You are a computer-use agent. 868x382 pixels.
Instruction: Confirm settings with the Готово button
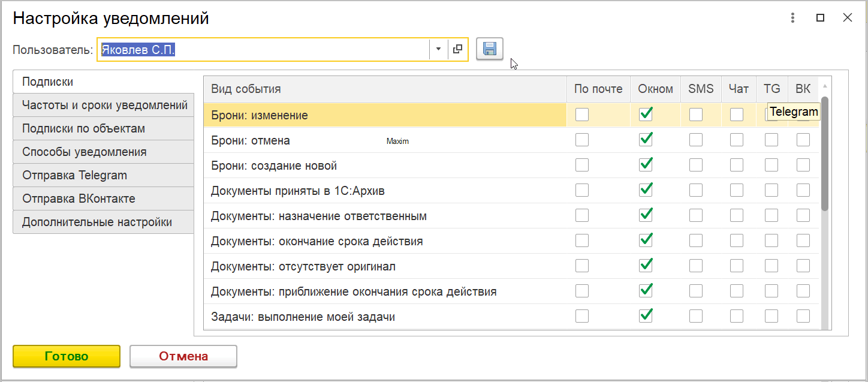[x=67, y=356]
